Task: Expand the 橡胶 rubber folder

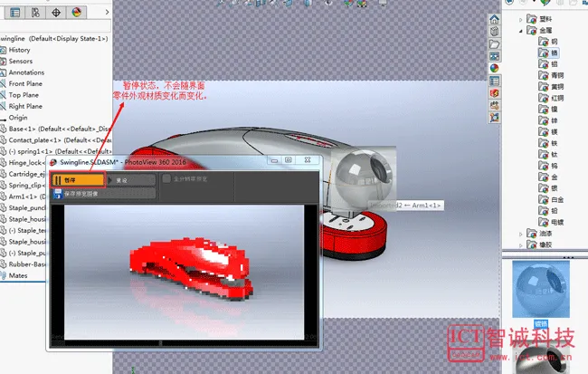Action: pyautogui.click(x=520, y=245)
